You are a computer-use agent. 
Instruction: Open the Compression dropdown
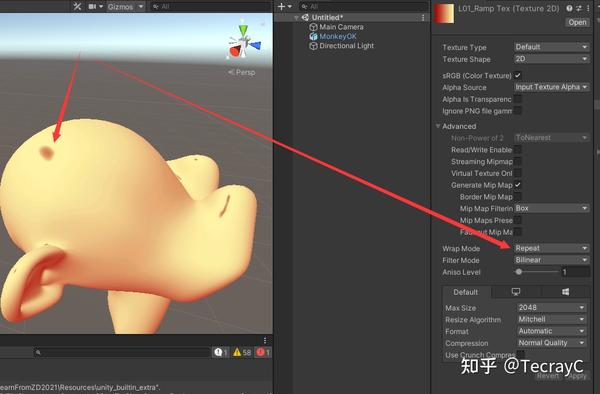(x=551, y=343)
